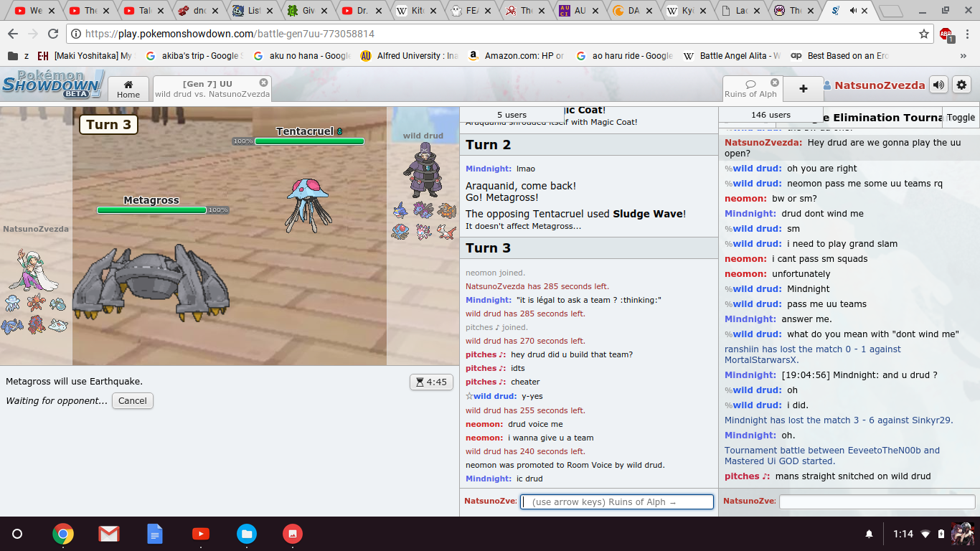
Task: Toggle the tournament panel with Toggle button
Action: (961, 118)
